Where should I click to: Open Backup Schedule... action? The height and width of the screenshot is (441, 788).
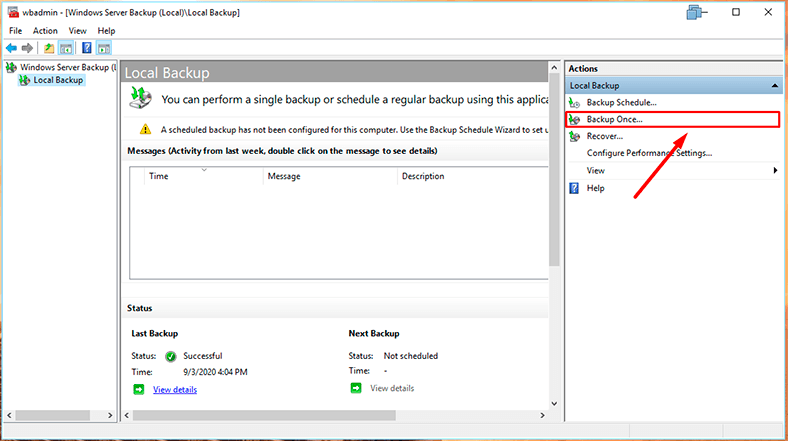point(621,102)
